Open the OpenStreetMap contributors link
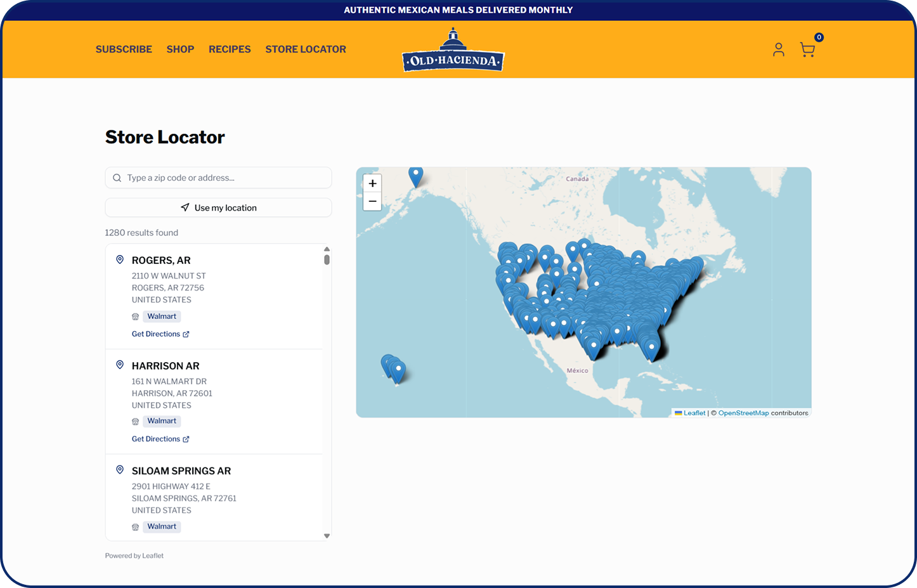 743,413
